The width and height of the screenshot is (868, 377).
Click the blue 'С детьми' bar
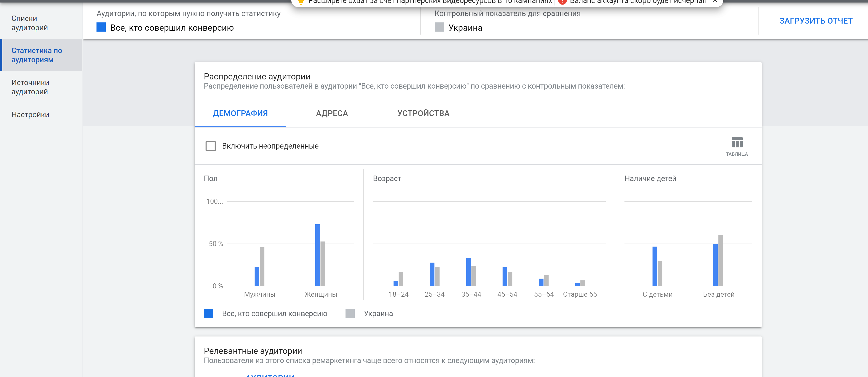coord(654,266)
